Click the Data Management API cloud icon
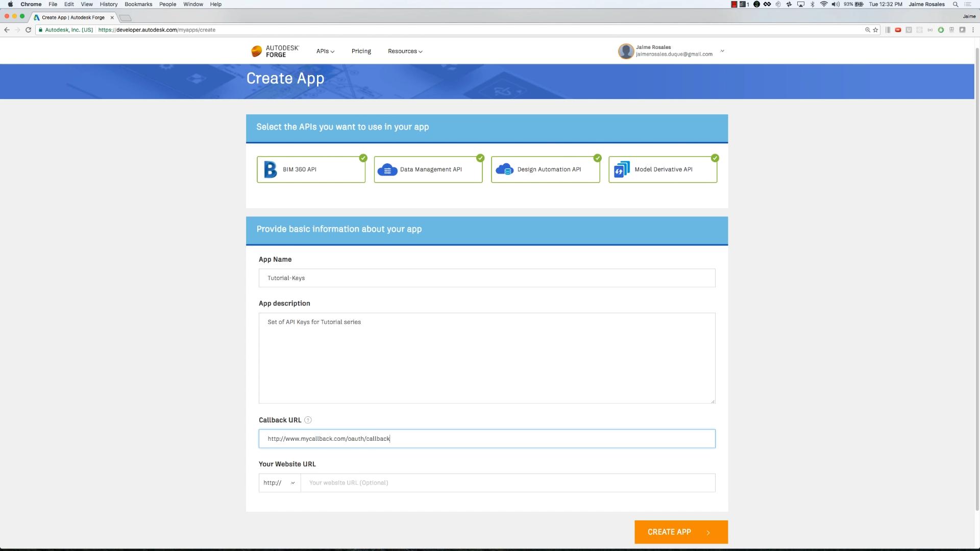Image resolution: width=980 pixels, height=551 pixels. (x=387, y=169)
